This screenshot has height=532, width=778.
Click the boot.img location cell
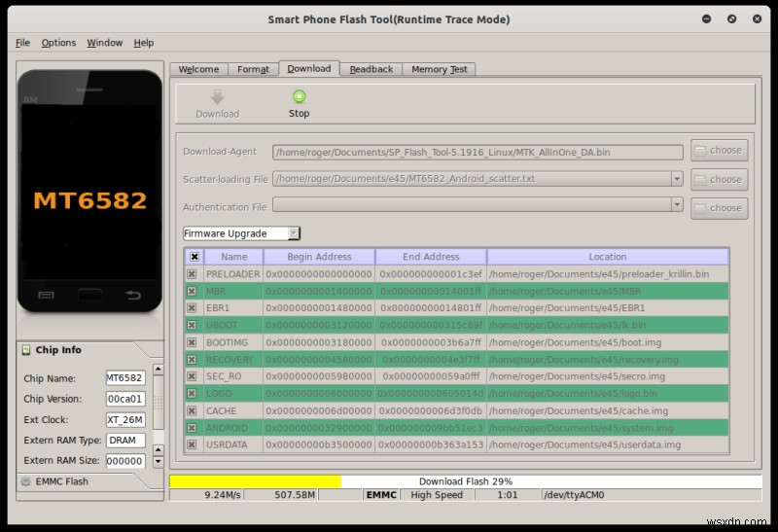pyautogui.click(x=608, y=342)
